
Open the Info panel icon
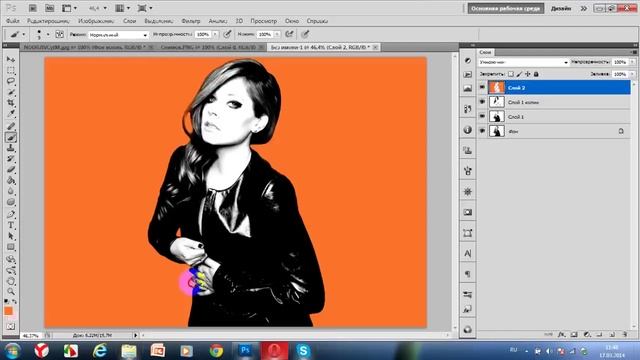[x=468, y=130]
